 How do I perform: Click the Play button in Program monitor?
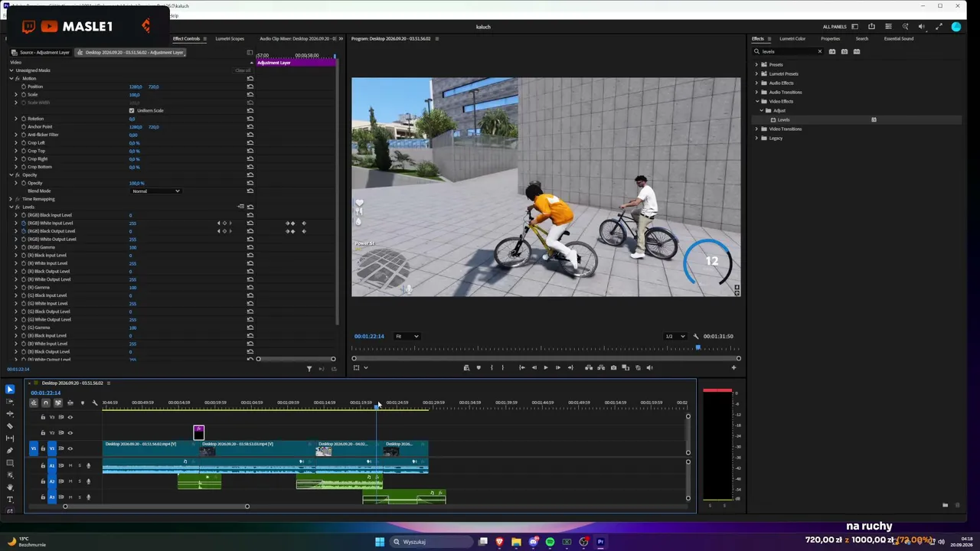[546, 367]
